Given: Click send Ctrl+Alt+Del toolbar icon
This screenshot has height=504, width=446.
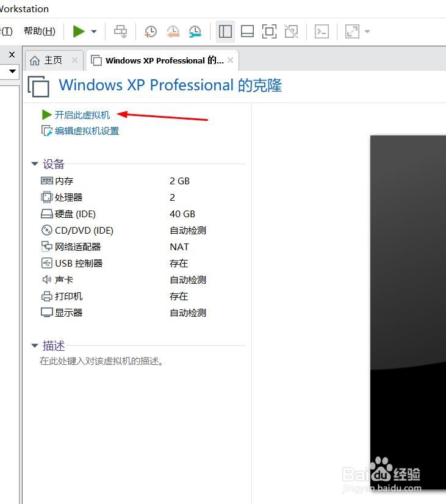Looking at the screenshot, I should (120, 32).
